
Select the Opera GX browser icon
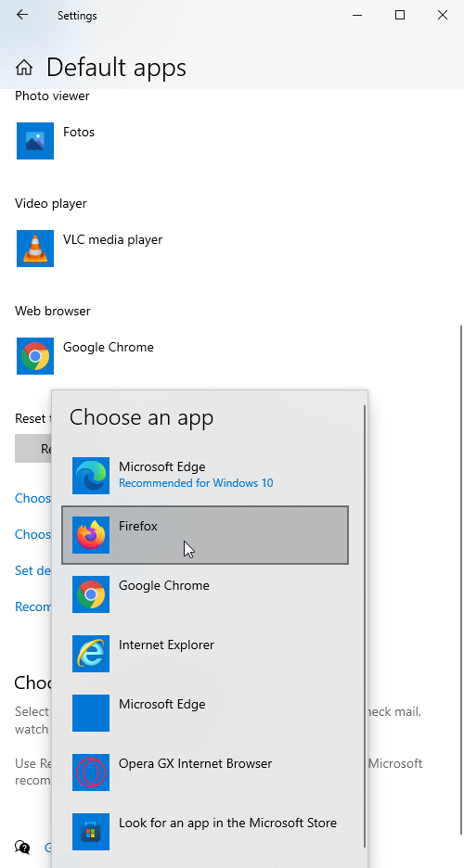91,772
